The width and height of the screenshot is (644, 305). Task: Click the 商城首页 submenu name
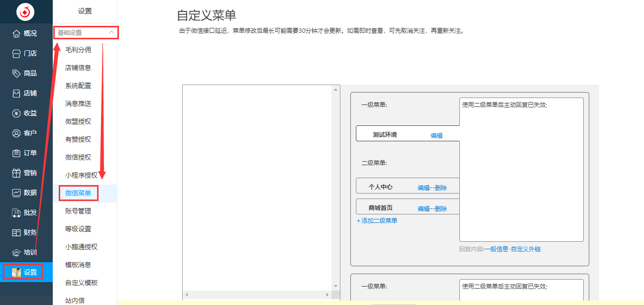coord(381,208)
